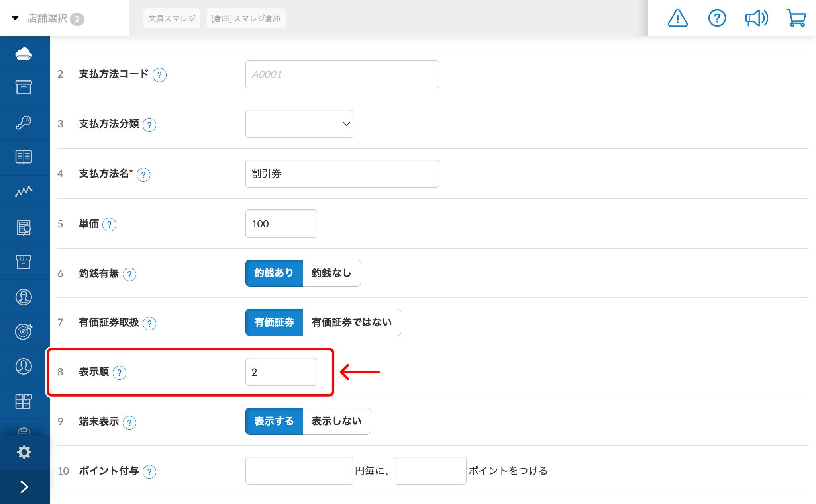Screen dimensions: 816x504
Task: Select 釣銭なし option
Action: tap(332, 273)
